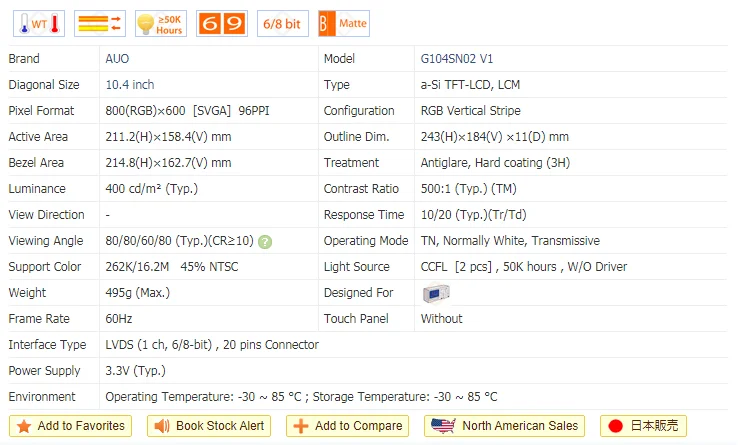Click the AUO brand value
The width and height of the screenshot is (738, 445).
pos(117,59)
